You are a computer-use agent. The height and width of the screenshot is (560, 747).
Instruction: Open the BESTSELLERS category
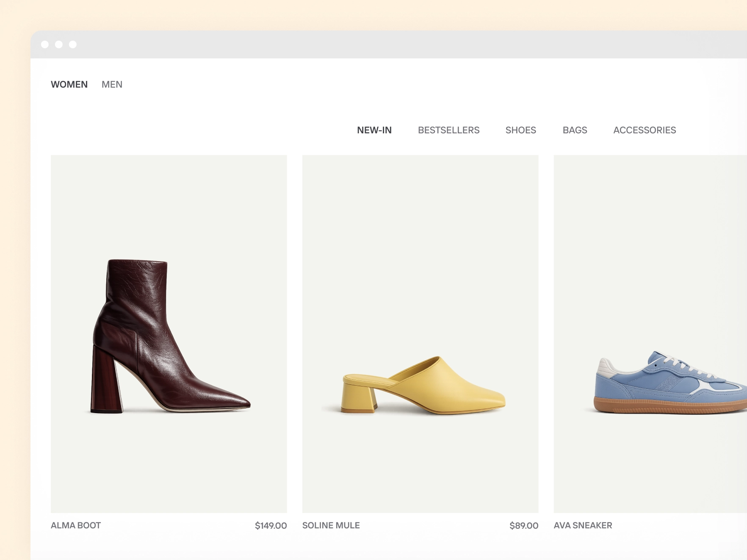click(448, 130)
